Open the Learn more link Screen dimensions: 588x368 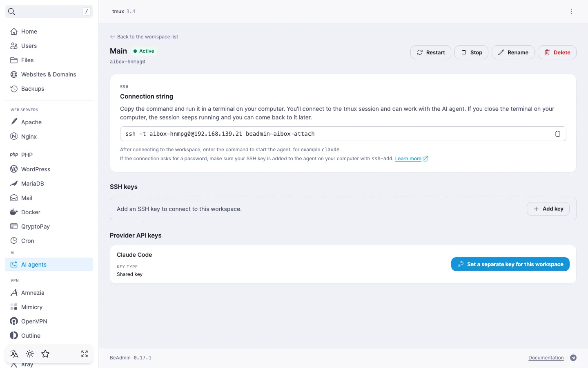[412, 159]
